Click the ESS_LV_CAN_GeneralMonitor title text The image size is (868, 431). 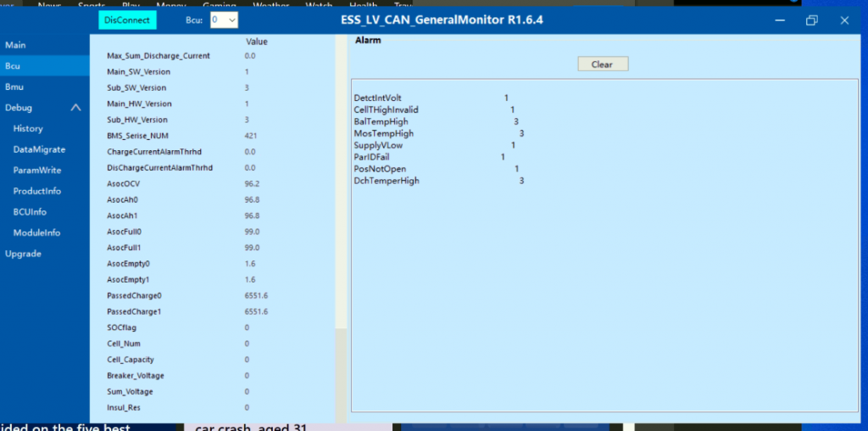click(442, 20)
